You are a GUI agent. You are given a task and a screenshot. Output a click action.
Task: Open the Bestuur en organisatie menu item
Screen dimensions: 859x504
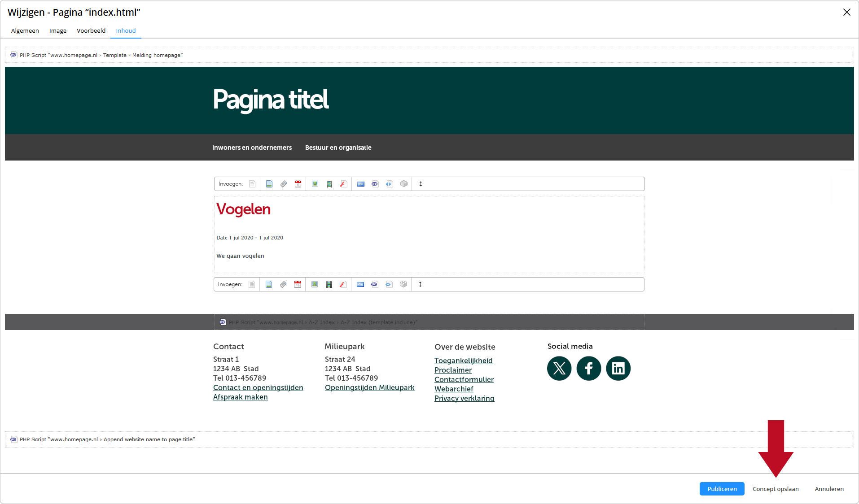tap(338, 148)
